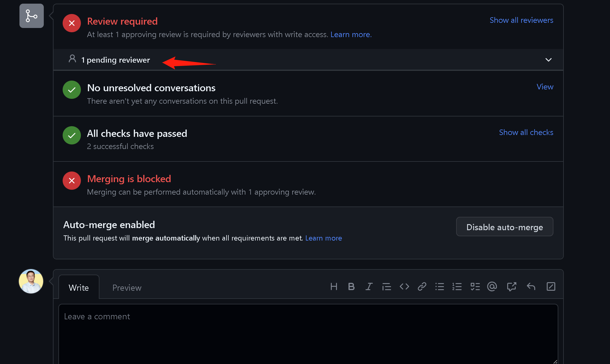
Task: Insert a quote block
Action: tap(386, 287)
